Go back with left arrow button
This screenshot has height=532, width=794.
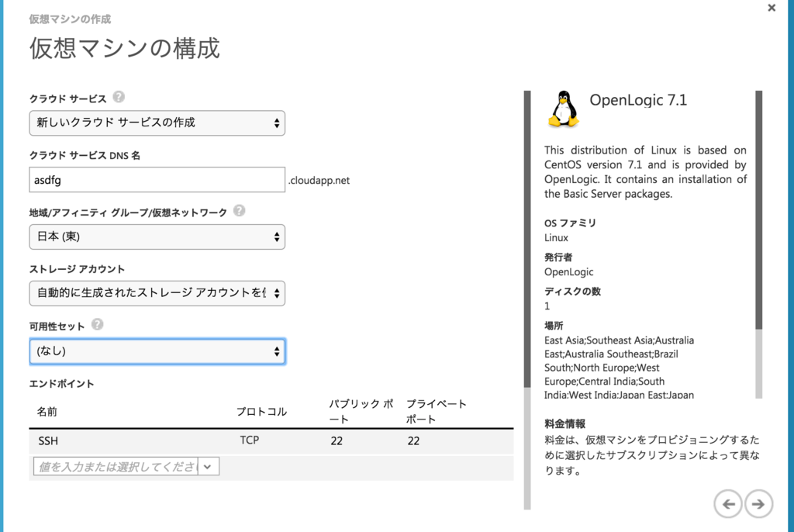(x=728, y=503)
